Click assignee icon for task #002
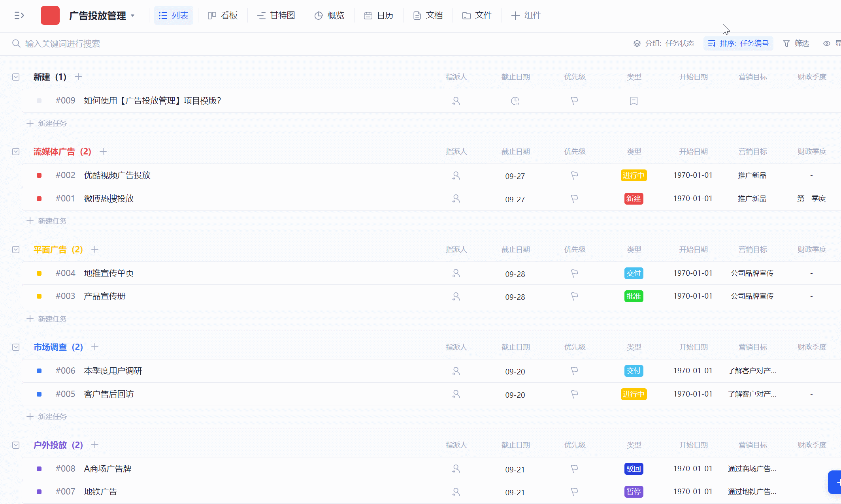The image size is (841, 504). pyautogui.click(x=456, y=175)
